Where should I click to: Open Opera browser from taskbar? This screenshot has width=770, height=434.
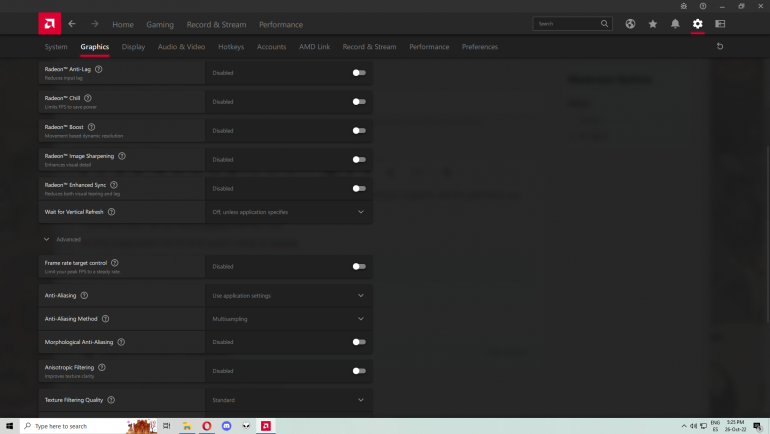[207, 426]
